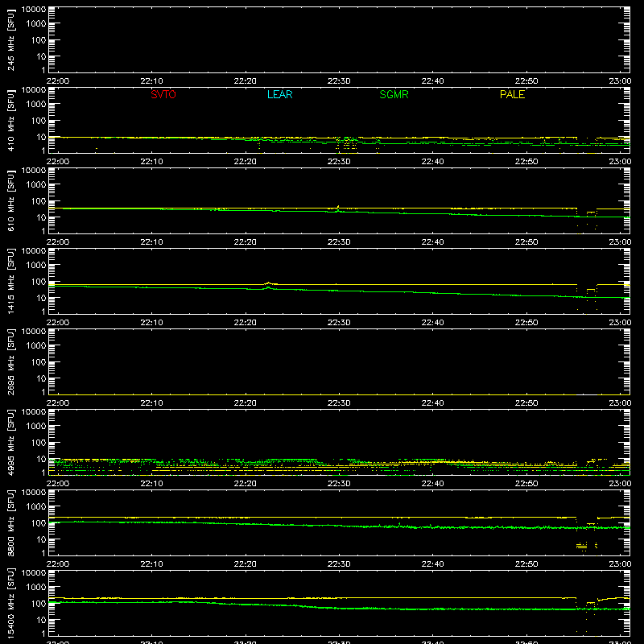Image resolution: width=644 pixels, height=644 pixels.
Task: Click 22:00 under the 245 MHz panel
Action: click(57, 81)
